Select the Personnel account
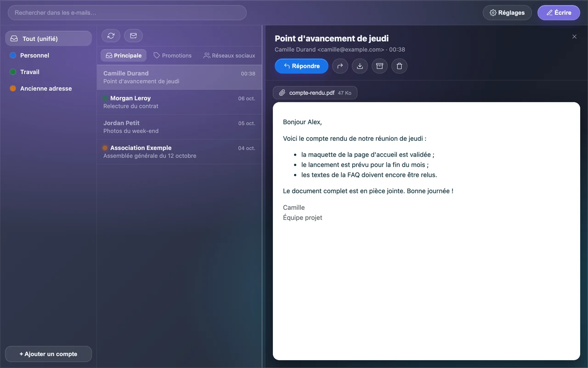Viewport: 588px width, 368px height. [48, 55]
